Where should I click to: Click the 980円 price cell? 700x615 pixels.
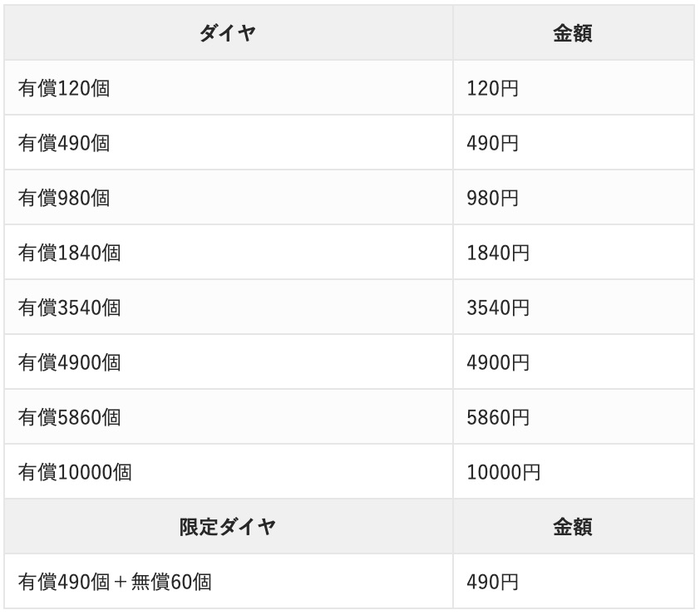(x=493, y=198)
